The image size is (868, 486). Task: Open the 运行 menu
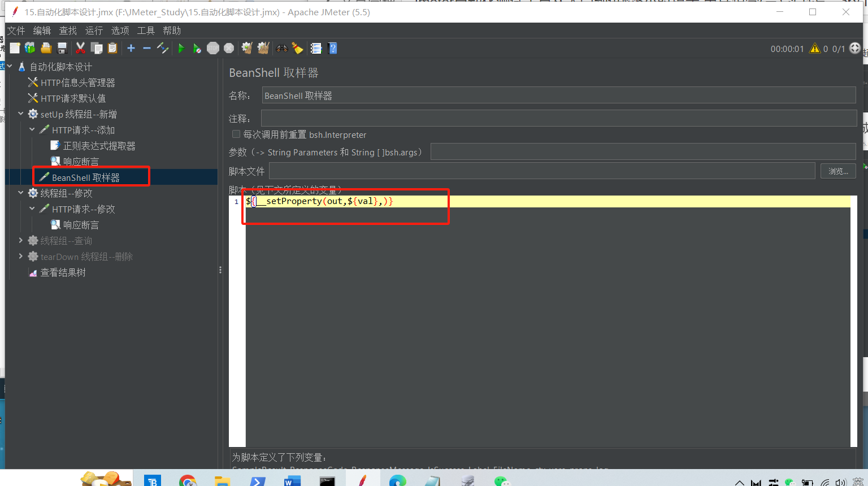pyautogui.click(x=94, y=31)
